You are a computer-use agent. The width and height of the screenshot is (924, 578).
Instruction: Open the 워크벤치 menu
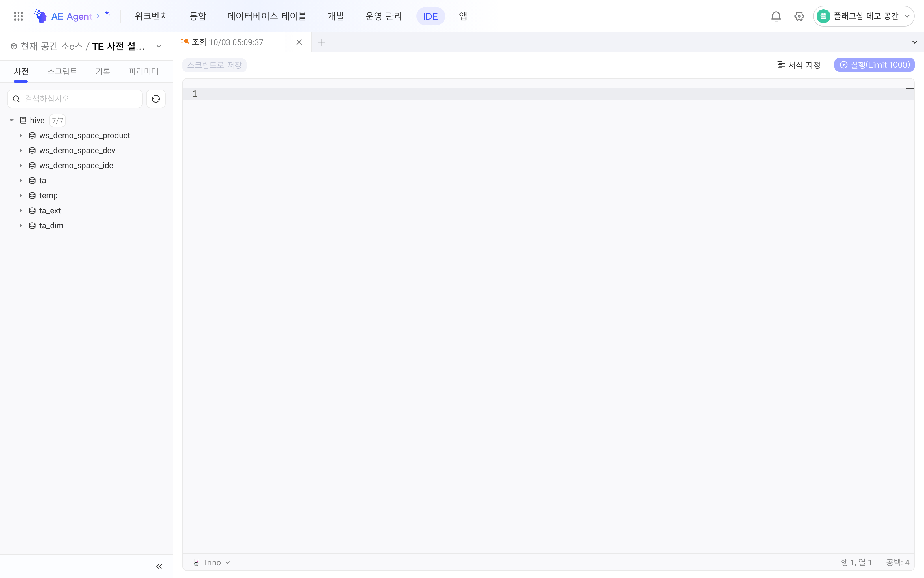pos(151,16)
